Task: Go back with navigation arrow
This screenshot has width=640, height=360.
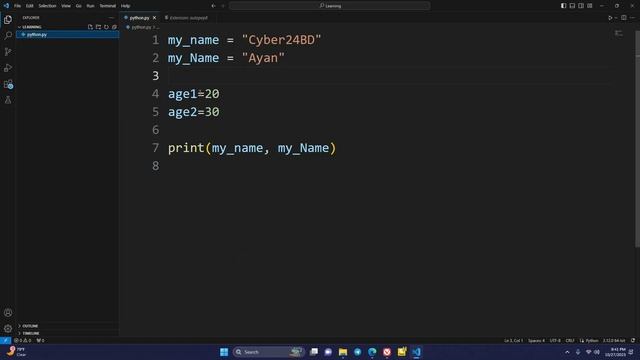Action: (x=213, y=6)
